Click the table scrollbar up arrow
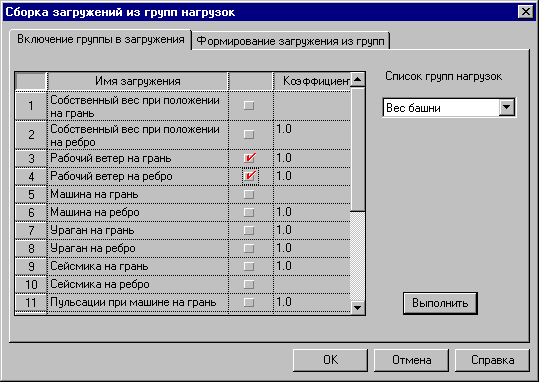 pos(358,80)
